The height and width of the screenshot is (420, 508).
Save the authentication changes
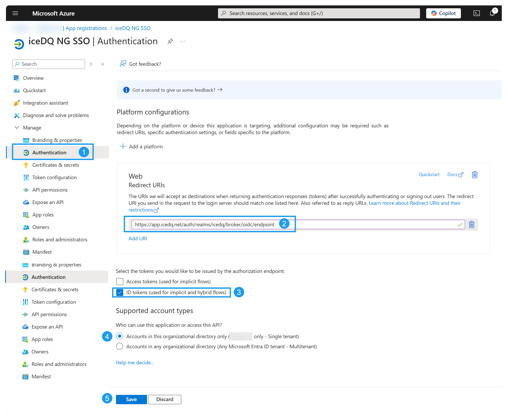[x=131, y=399]
